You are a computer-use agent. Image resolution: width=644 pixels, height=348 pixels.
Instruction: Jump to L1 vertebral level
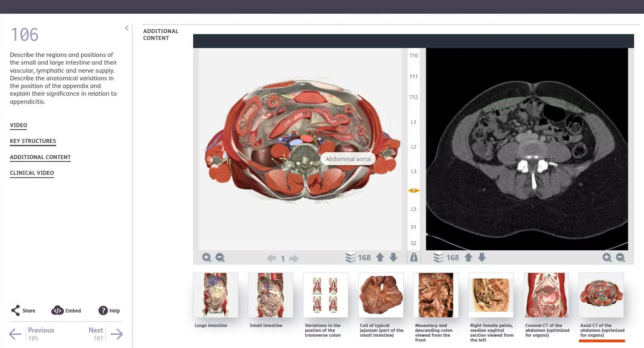pos(414,122)
